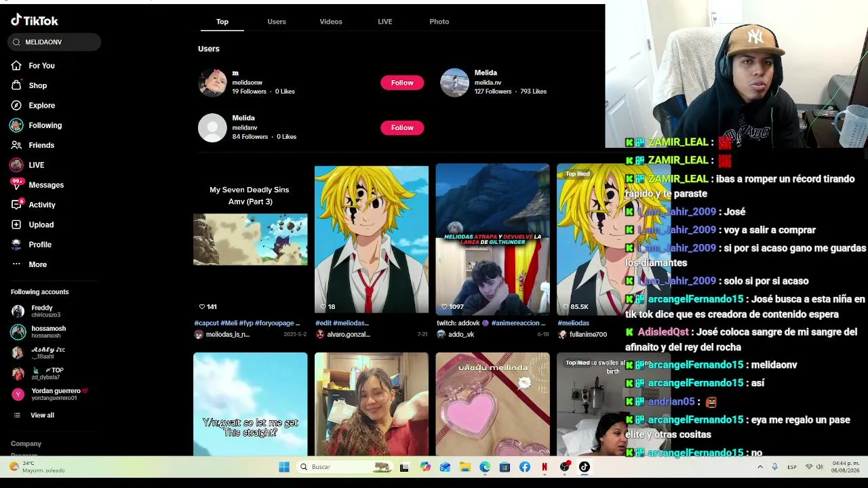Open the melidanv grey avatar
Screen dimensions: 868x488
(212, 127)
